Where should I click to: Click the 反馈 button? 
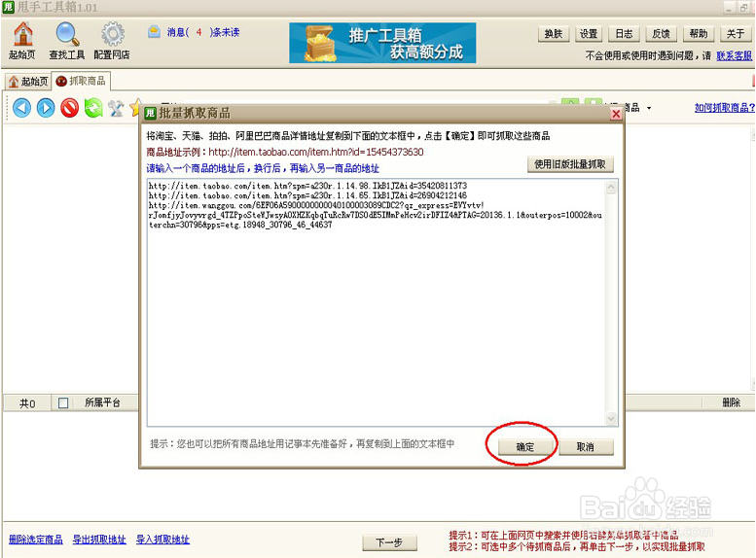(661, 34)
